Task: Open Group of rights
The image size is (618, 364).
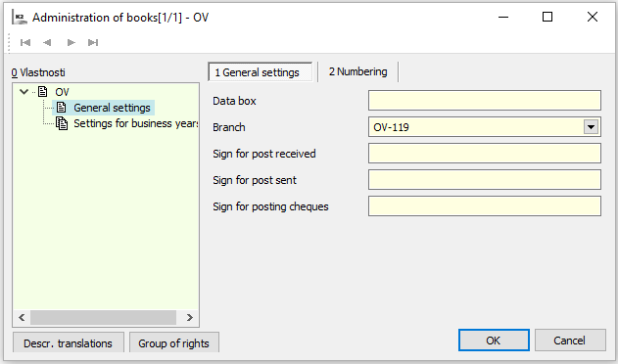Action: pos(173,343)
